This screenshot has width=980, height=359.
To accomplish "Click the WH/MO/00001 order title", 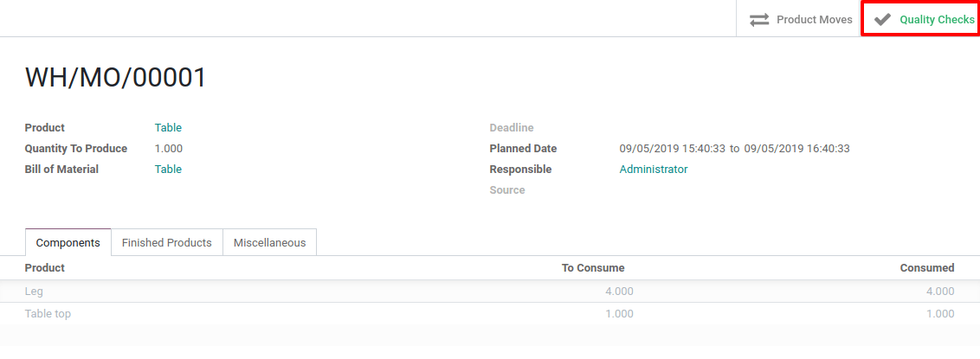I will [116, 78].
